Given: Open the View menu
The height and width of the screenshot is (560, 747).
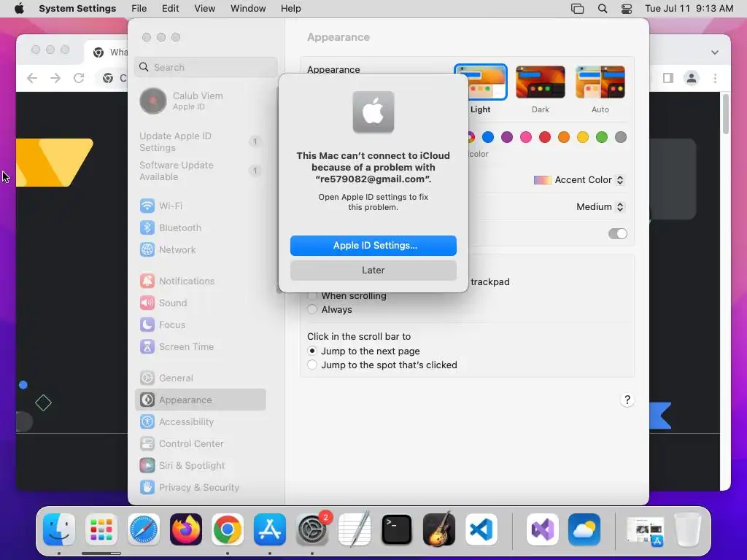Looking at the screenshot, I should pyautogui.click(x=204, y=9).
